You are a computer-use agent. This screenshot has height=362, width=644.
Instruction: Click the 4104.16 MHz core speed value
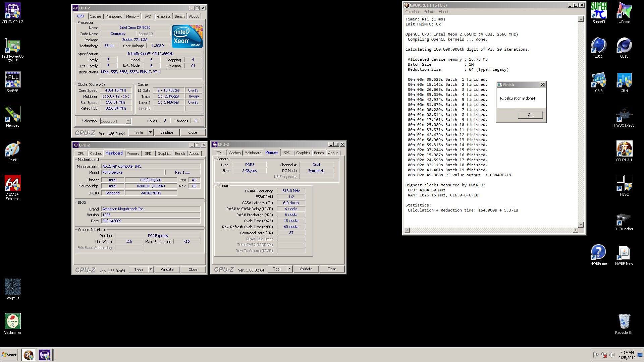coord(116,90)
